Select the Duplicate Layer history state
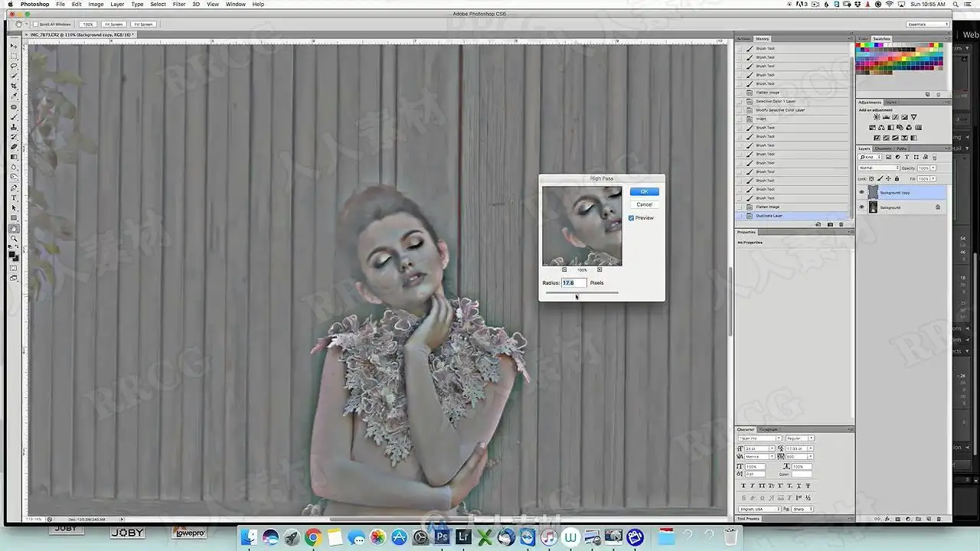The height and width of the screenshot is (551, 980). tap(794, 216)
